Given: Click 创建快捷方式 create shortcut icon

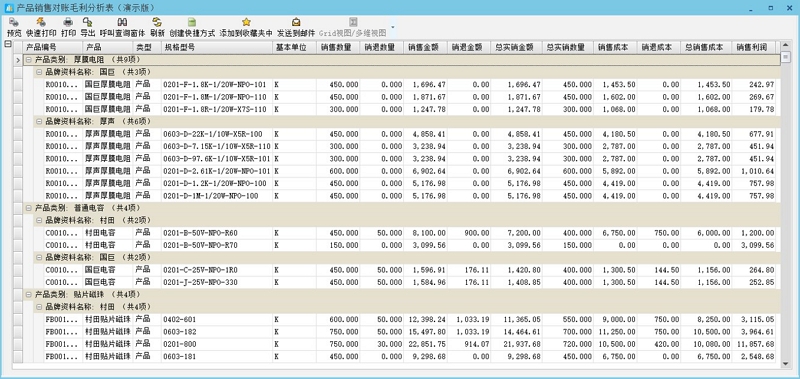Looking at the screenshot, I should tap(192, 22).
